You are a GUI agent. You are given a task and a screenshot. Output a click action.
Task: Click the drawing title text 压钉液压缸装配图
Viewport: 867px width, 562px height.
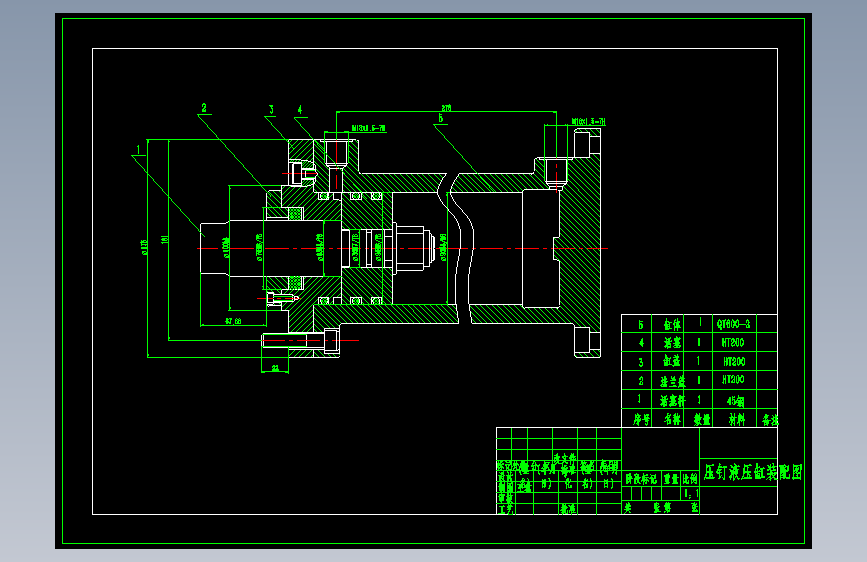coord(753,472)
